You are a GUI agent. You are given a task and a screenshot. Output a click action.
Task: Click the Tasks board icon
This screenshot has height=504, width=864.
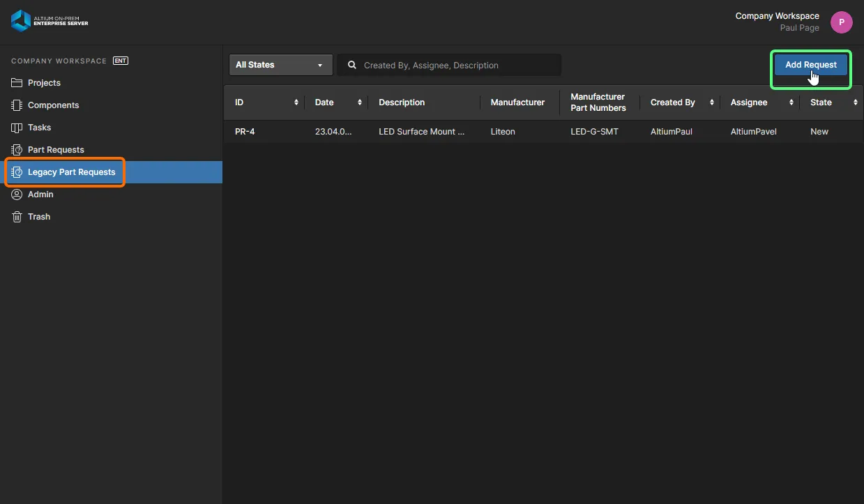(17, 128)
